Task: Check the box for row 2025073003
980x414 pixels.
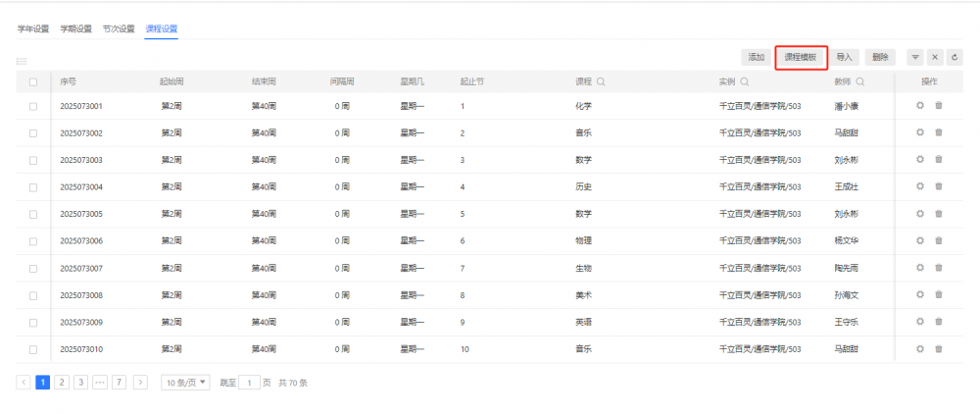Action: (x=33, y=160)
